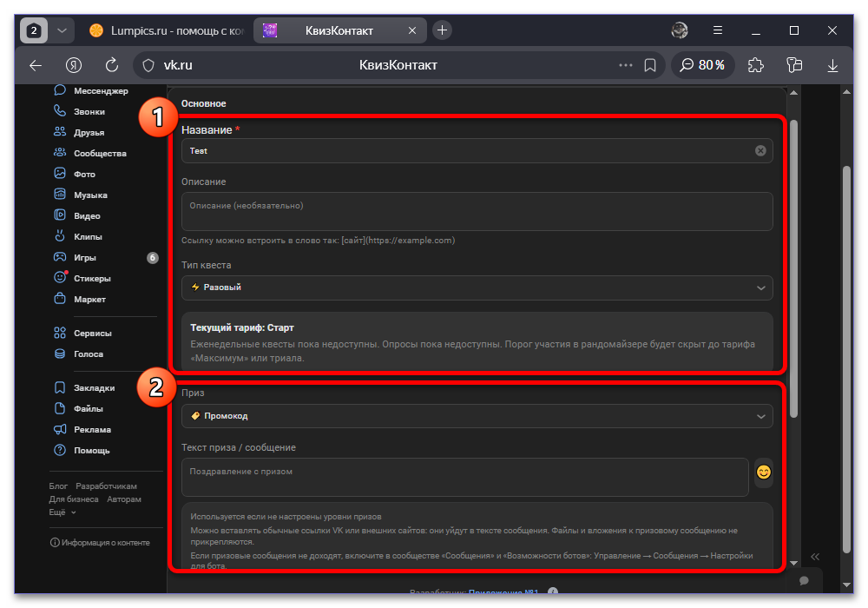This screenshot has height=608, width=868.
Task: Open browser extensions puzzle icon
Action: pos(756,65)
